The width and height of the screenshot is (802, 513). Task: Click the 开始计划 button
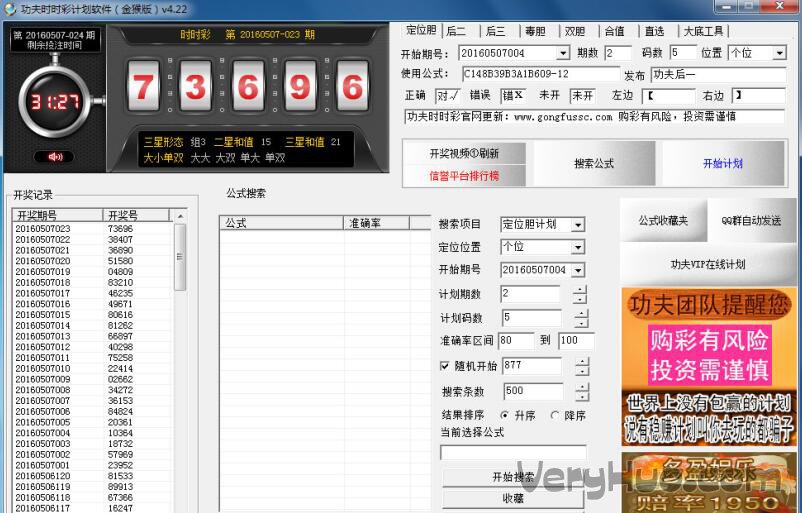click(722, 164)
